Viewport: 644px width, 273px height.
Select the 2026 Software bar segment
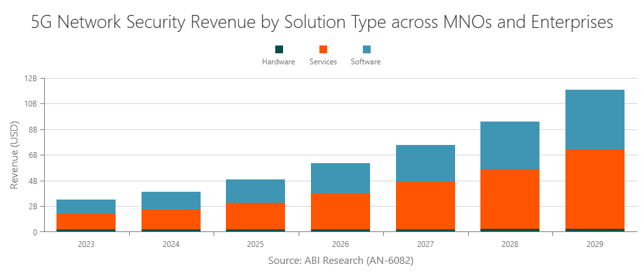[x=340, y=178]
